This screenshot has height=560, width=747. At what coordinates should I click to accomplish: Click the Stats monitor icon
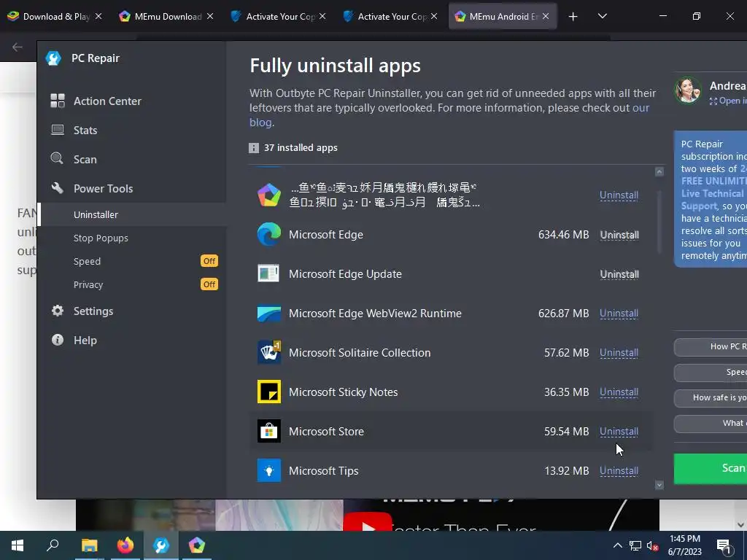(x=58, y=130)
